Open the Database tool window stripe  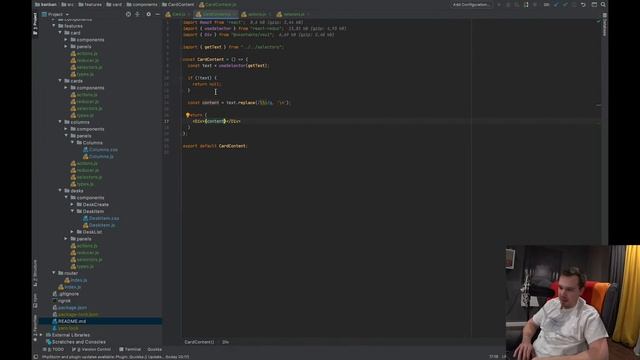pos(604,24)
